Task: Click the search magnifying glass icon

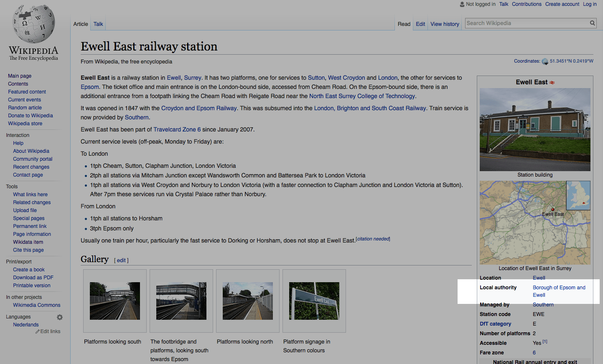Action: [x=592, y=23]
